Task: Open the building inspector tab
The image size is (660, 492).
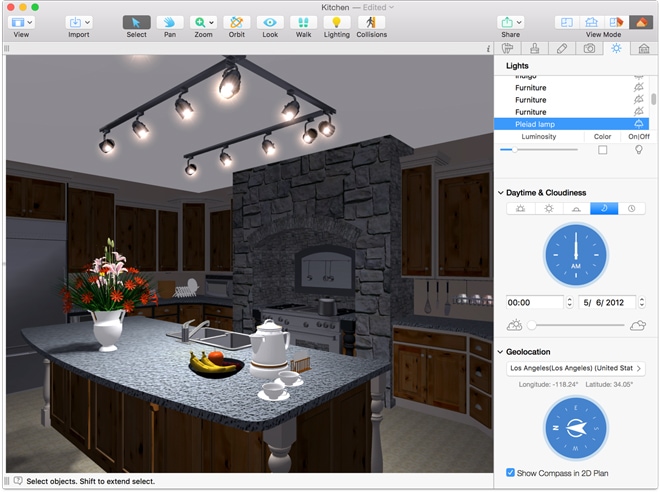Action: 508,48
